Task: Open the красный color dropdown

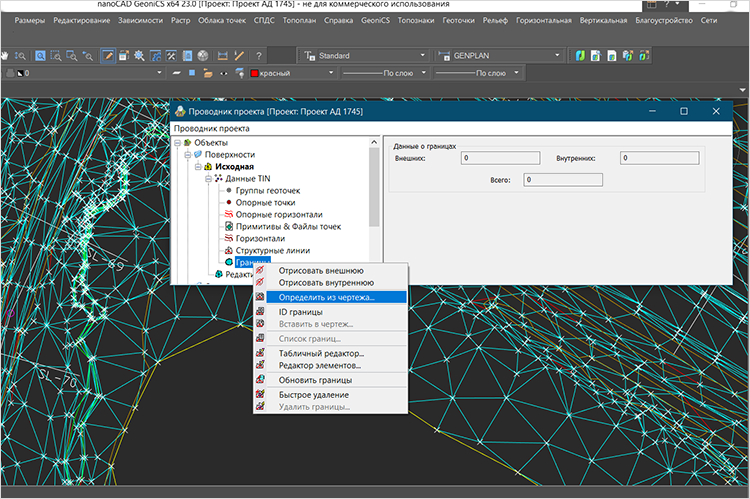Action: (329, 73)
